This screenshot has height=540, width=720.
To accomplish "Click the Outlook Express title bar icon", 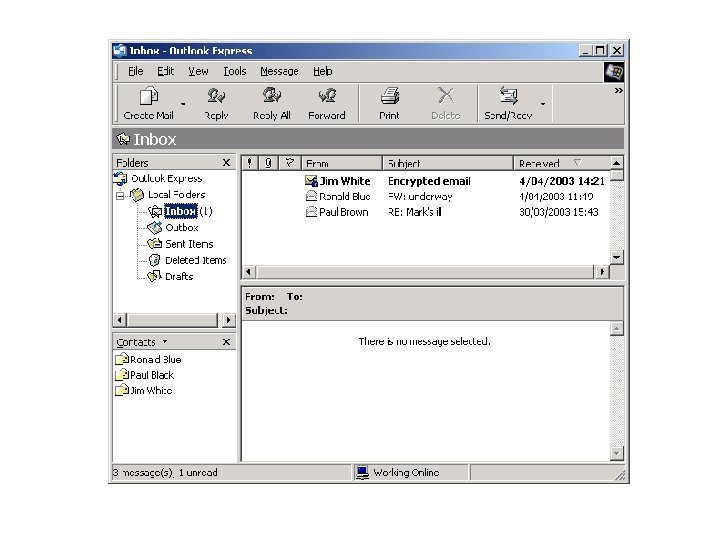I will pos(120,50).
